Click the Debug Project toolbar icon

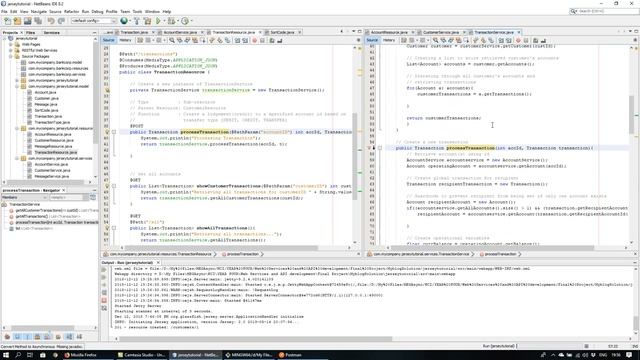[x=171, y=21]
